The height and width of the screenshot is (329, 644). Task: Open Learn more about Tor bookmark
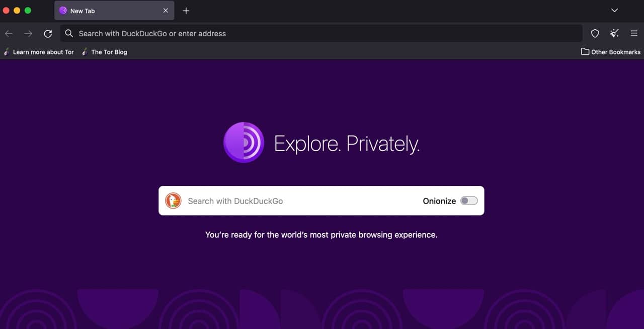pos(39,52)
